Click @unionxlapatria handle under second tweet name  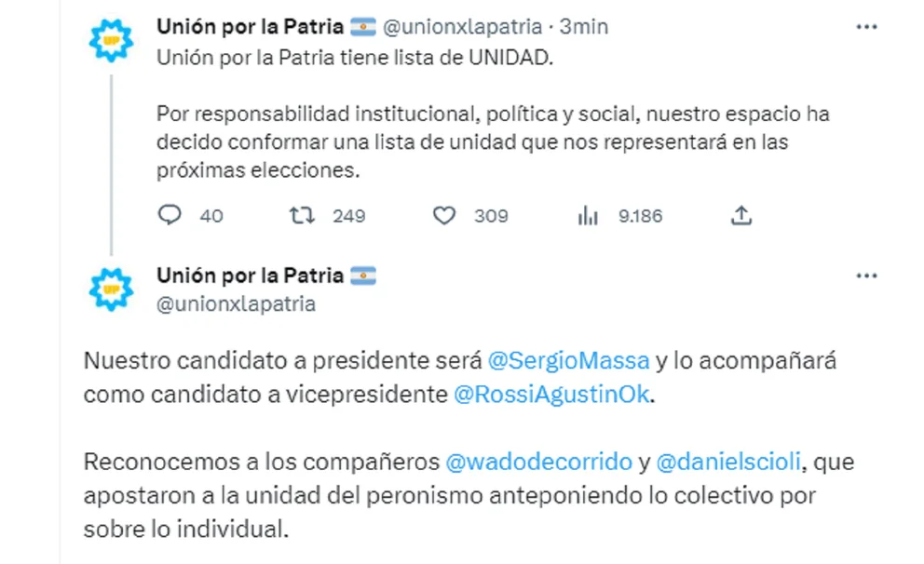click(x=235, y=303)
